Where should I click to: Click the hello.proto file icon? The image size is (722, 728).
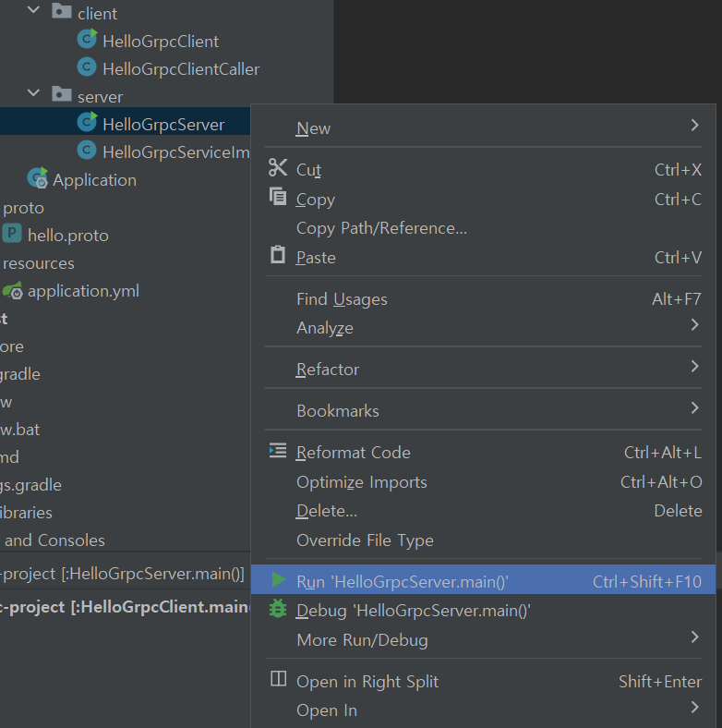(12, 233)
